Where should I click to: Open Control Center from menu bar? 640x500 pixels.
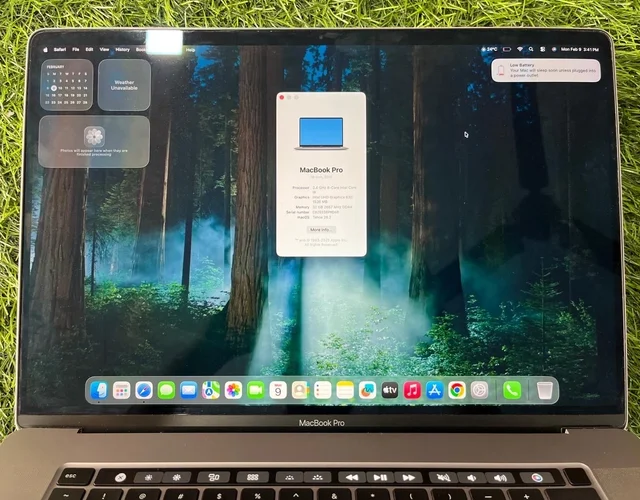(542, 49)
